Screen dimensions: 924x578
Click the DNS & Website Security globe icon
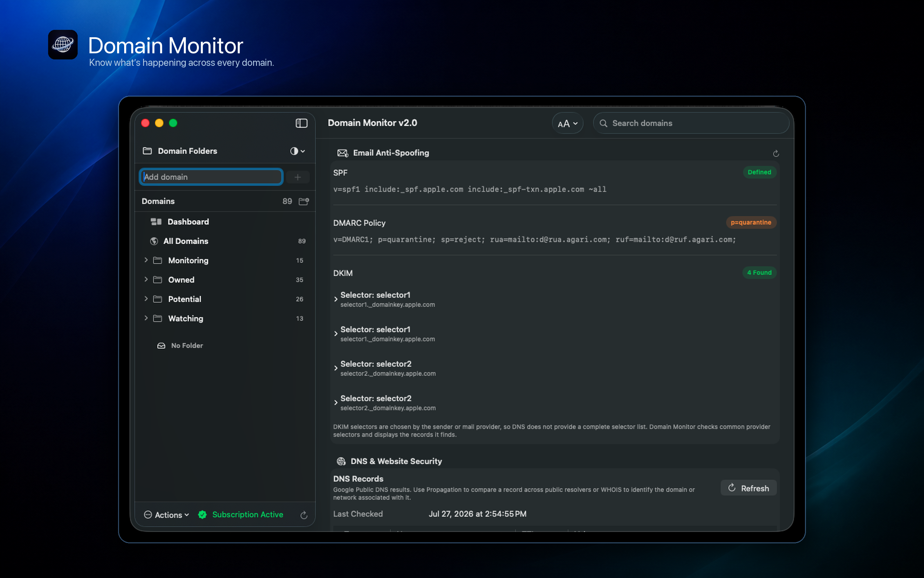pyautogui.click(x=341, y=461)
